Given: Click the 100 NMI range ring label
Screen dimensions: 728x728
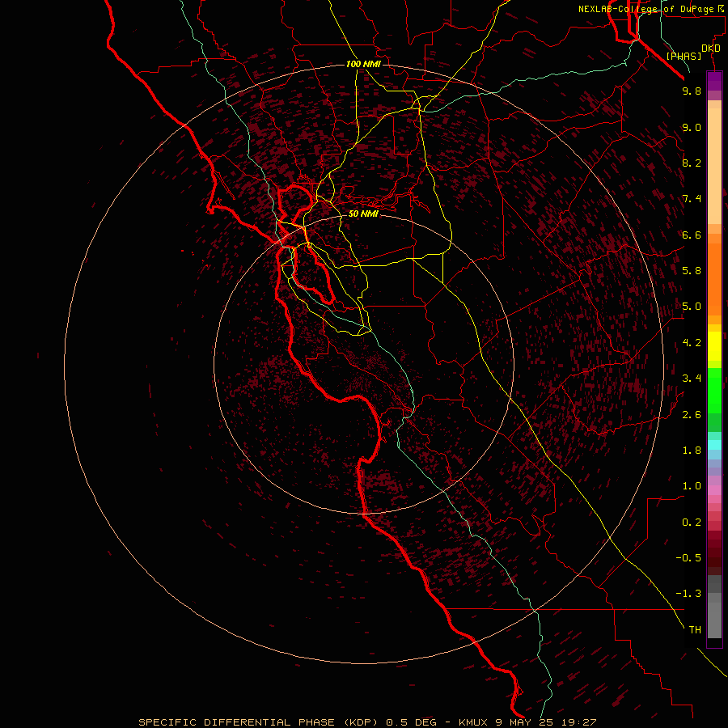Looking at the screenshot, I should [363, 64].
